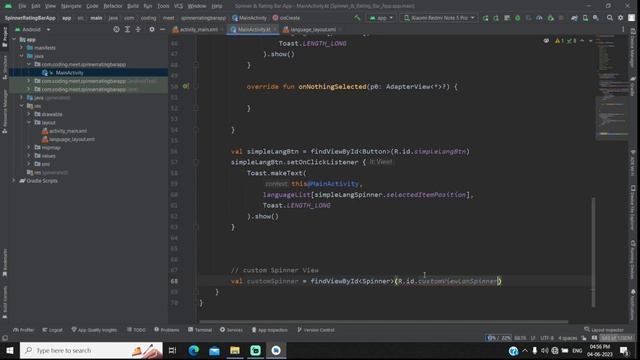Click the Run app icon
The width and height of the screenshot is (640, 360).
tap(485, 18)
